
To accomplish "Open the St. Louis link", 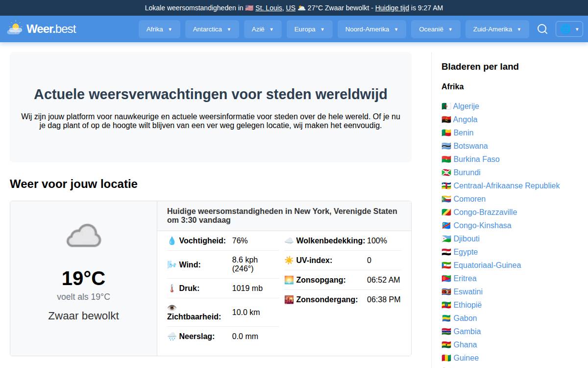I will [269, 8].
